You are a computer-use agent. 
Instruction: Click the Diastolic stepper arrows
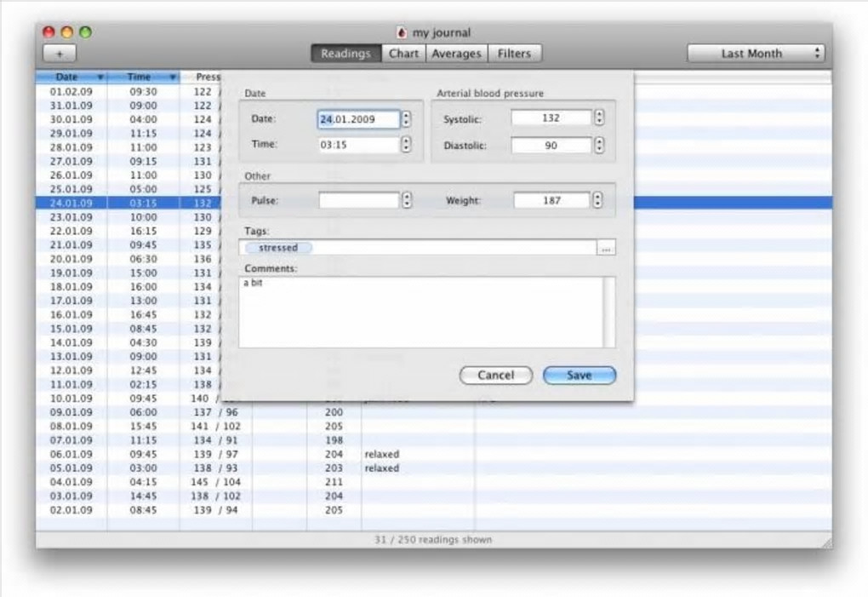(599, 146)
